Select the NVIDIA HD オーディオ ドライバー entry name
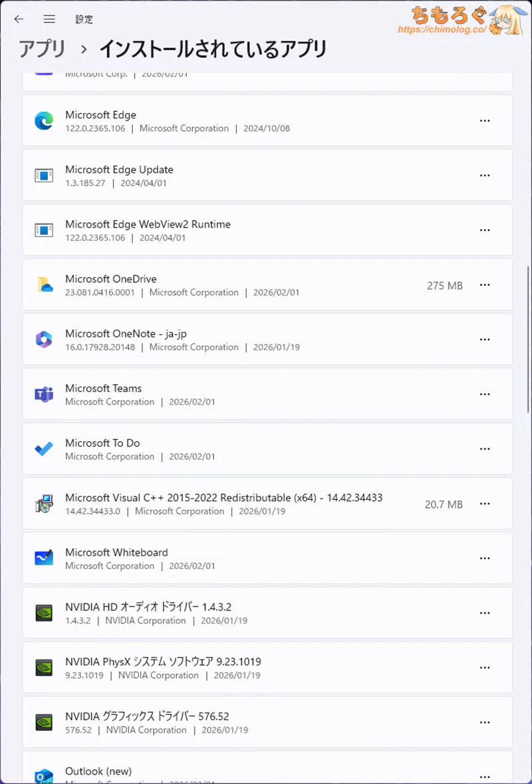The width and height of the screenshot is (532, 784). coord(148,607)
